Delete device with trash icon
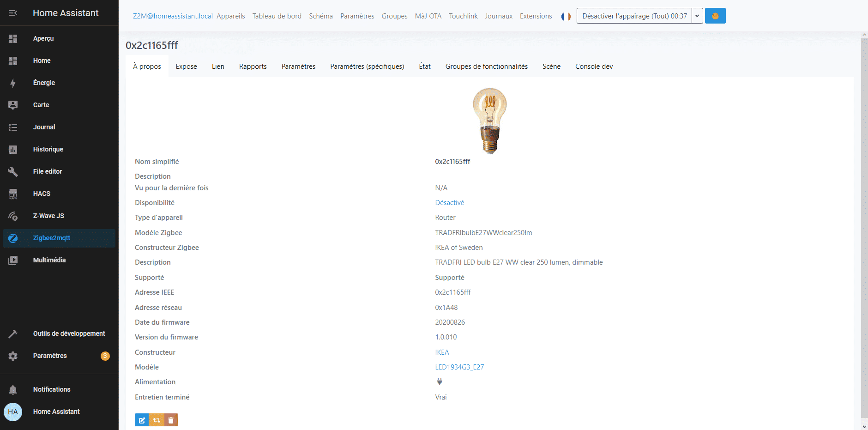Viewport: 868px width, 430px height. (x=171, y=420)
